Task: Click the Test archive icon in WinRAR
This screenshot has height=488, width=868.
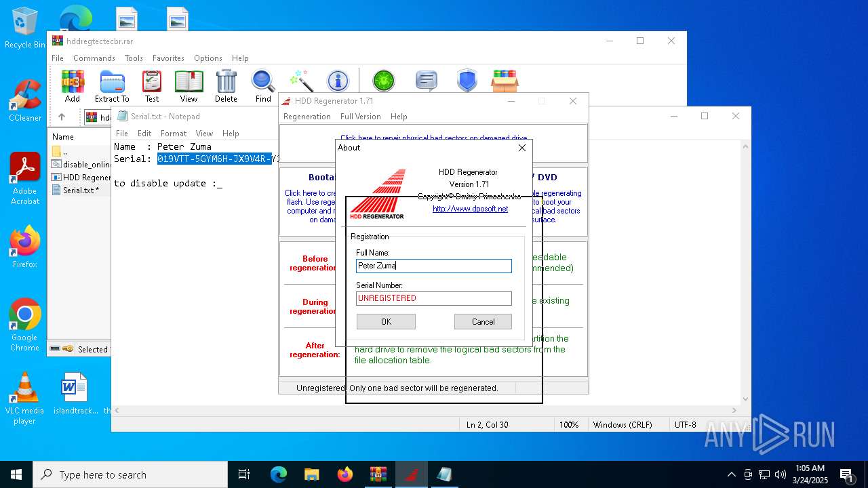Action: click(x=152, y=86)
